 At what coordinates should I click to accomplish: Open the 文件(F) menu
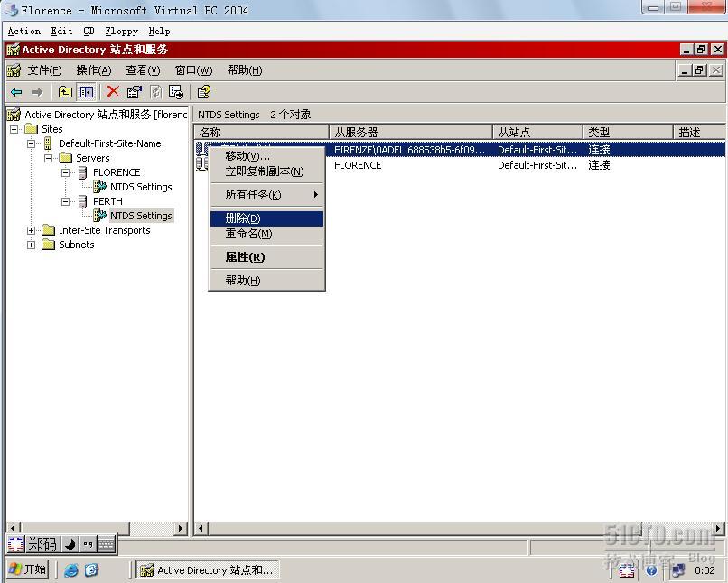coord(44,70)
